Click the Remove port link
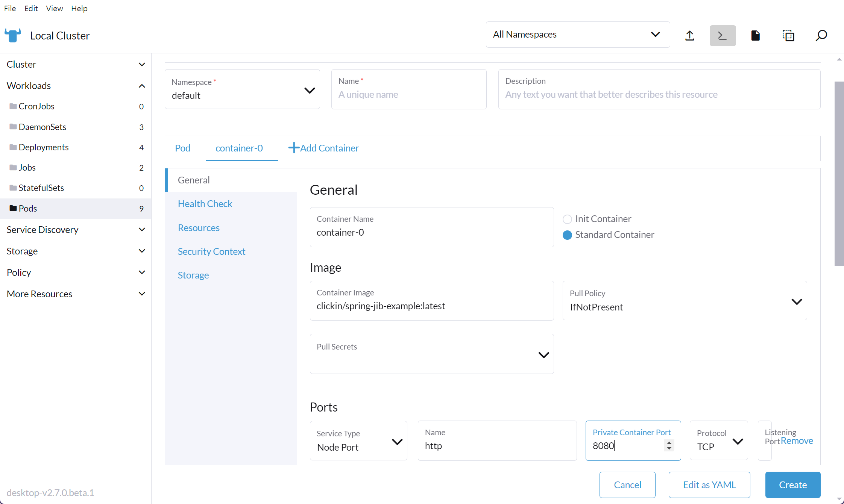The height and width of the screenshot is (504, 844). pyautogui.click(x=797, y=440)
